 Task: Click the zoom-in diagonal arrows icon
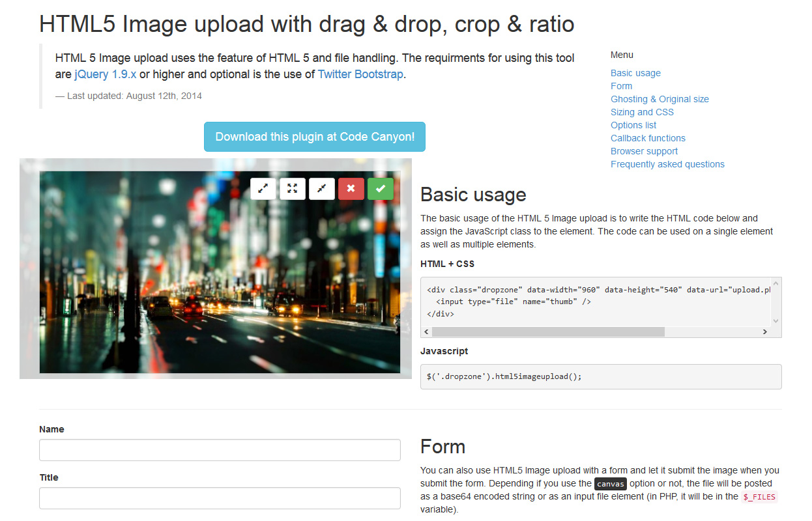click(x=263, y=189)
